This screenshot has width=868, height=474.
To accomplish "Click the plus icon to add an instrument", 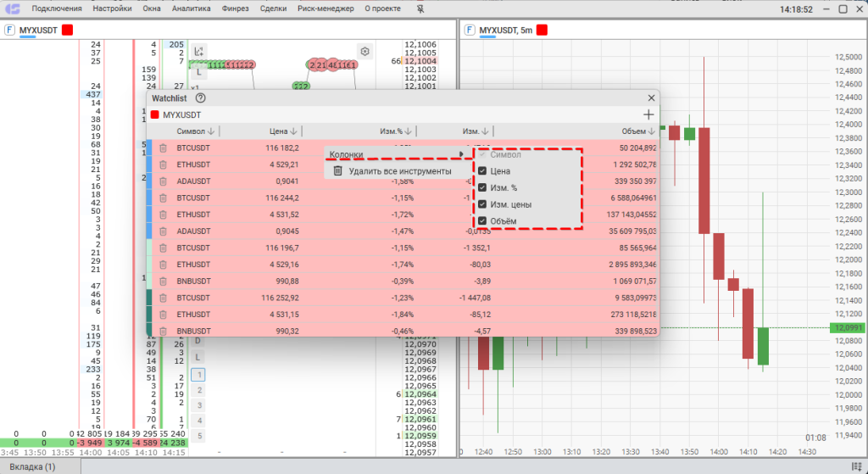I will pos(648,114).
